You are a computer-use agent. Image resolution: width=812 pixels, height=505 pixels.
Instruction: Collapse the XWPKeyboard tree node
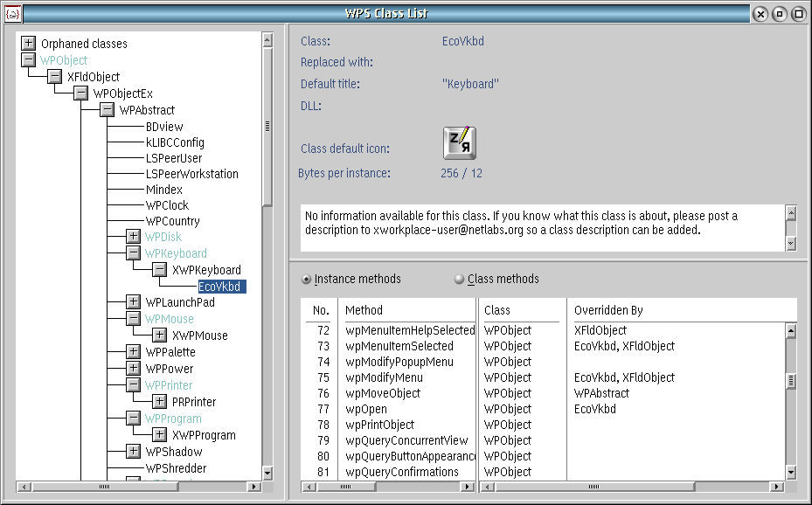click(159, 270)
